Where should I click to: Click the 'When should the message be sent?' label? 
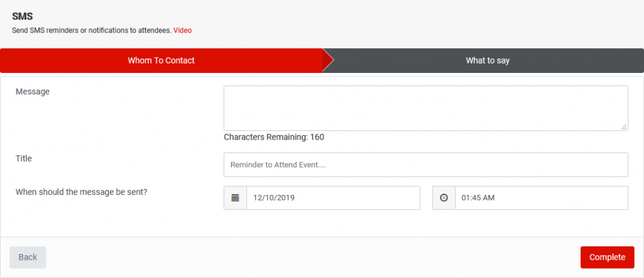pos(81,192)
